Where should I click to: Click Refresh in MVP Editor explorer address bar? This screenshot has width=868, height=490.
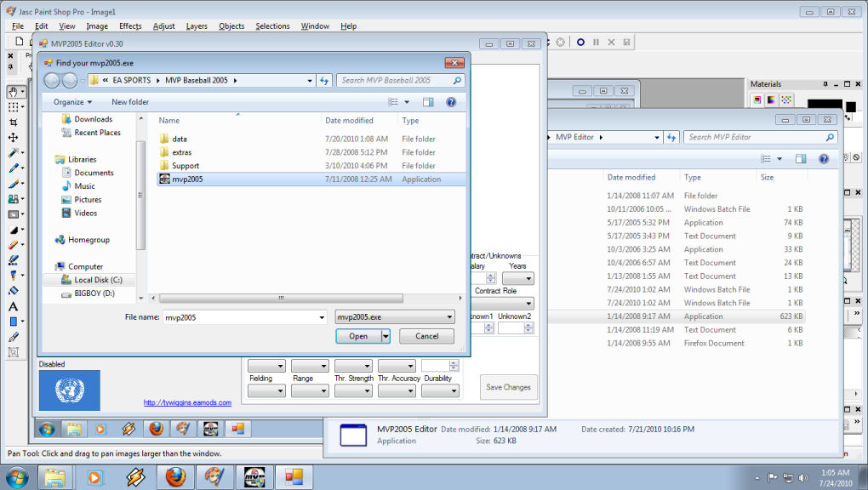tap(671, 137)
